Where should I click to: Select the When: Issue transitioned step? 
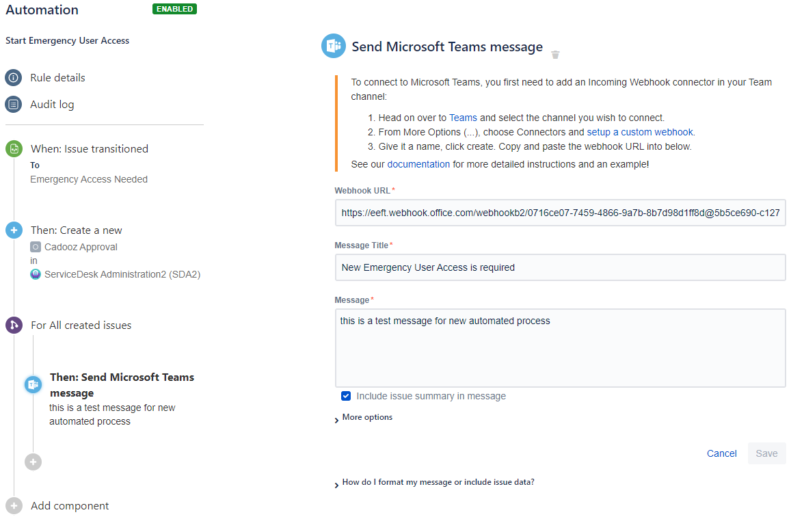tap(89, 149)
